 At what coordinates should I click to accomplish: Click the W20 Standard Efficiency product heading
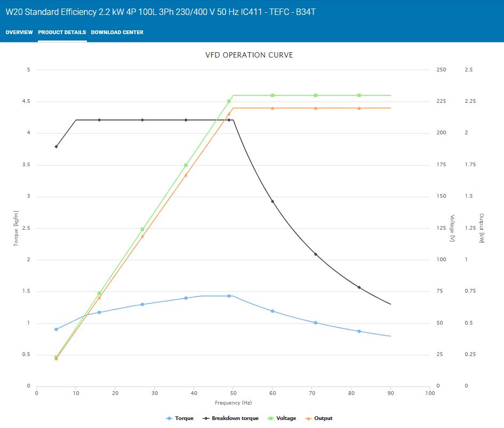[161, 11]
